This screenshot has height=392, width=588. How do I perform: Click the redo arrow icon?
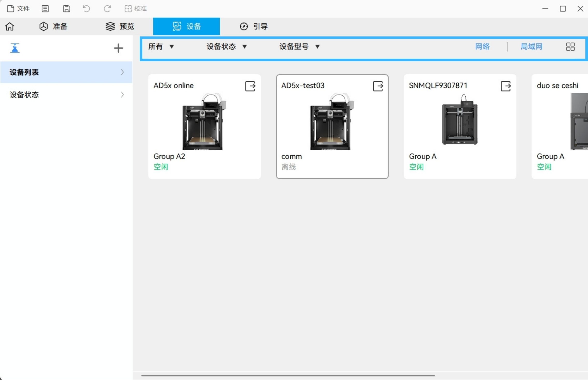click(107, 9)
